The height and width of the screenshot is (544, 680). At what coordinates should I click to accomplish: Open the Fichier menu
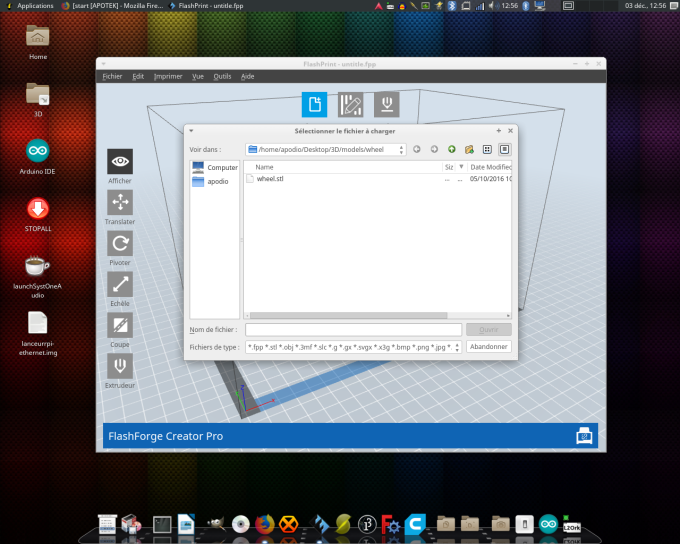tap(112, 76)
